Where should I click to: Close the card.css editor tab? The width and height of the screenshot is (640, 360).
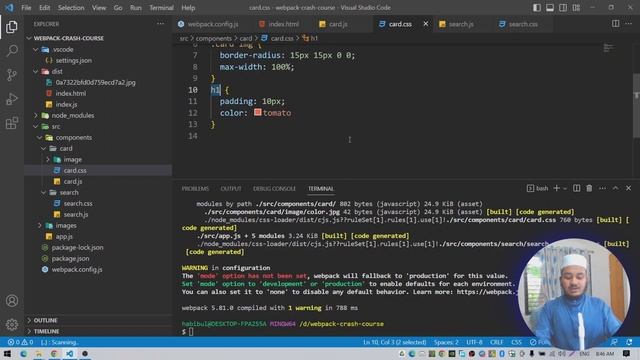pyautogui.click(x=426, y=24)
